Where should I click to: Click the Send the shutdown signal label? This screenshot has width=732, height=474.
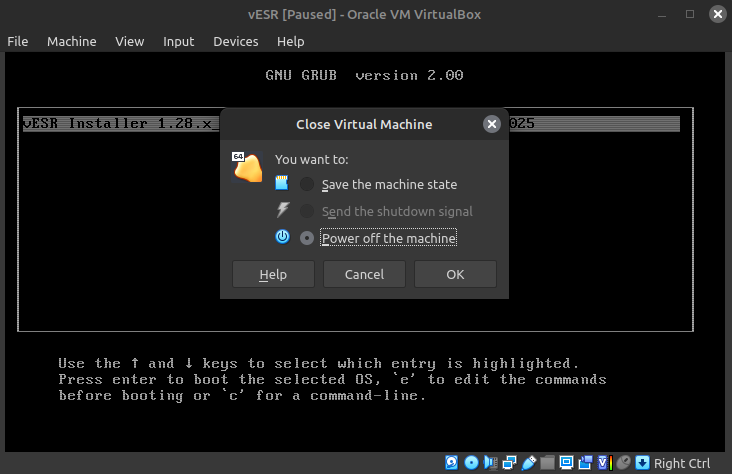(x=397, y=212)
